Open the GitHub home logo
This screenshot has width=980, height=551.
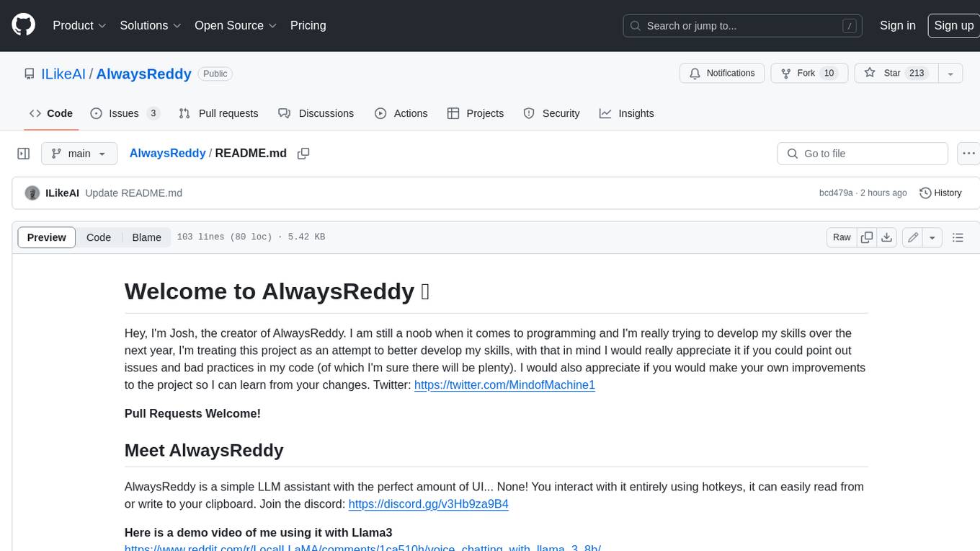click(x=23, y=25)
